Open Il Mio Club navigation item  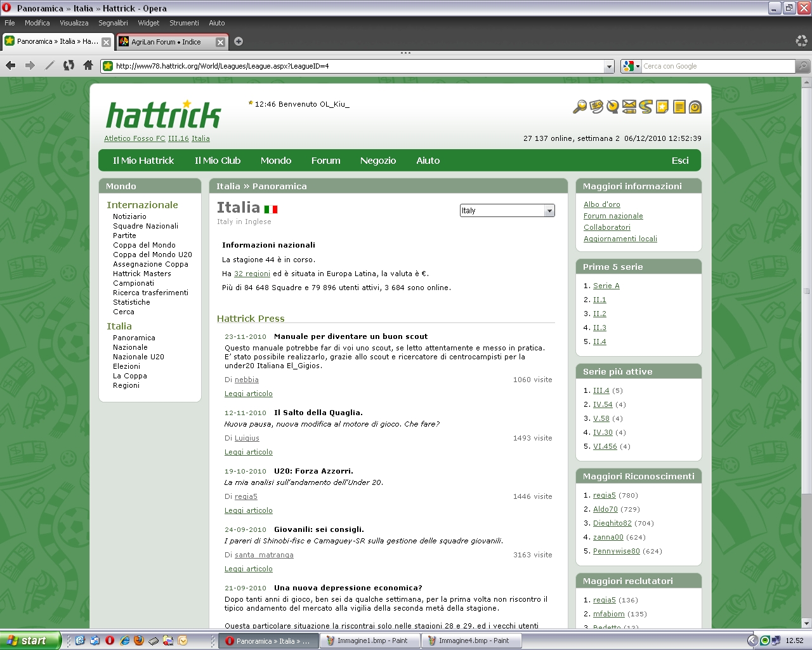pyautogui.click(x=218, y=161)
